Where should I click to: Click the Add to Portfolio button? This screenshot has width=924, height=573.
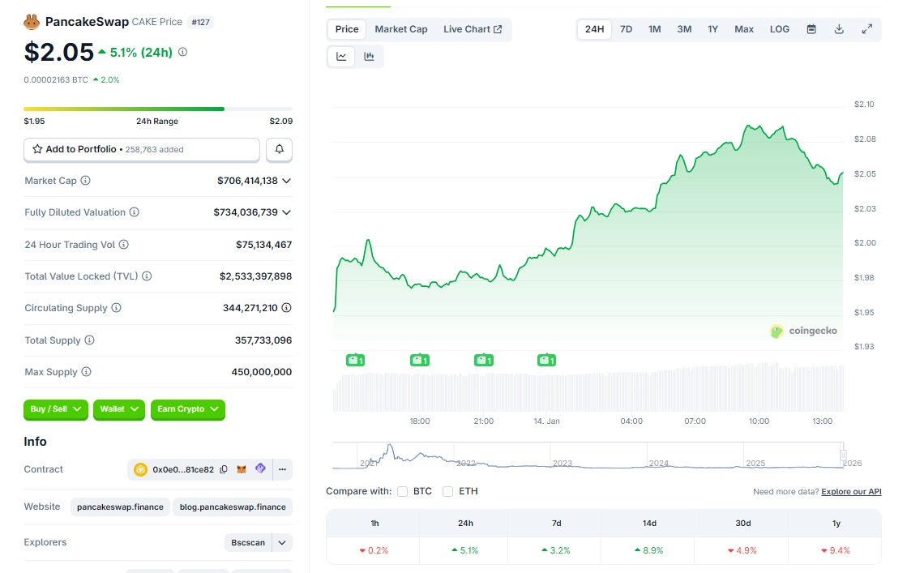point(142,150)
